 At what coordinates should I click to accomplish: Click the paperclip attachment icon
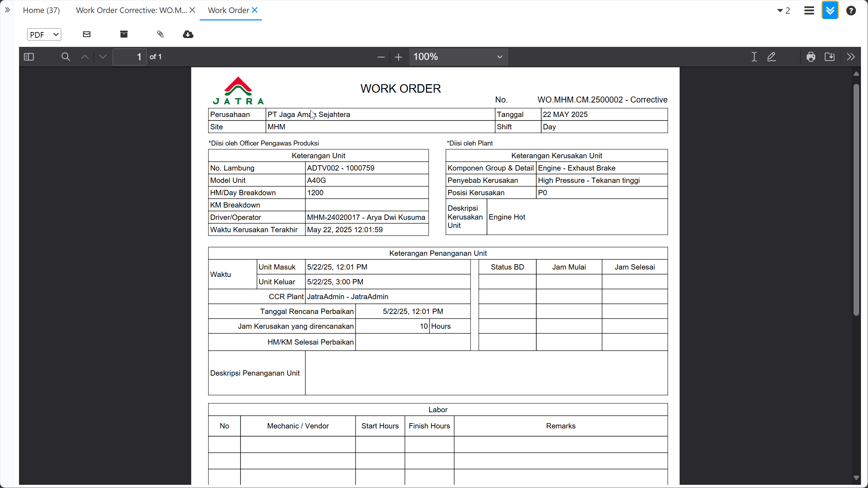[160, 34]
